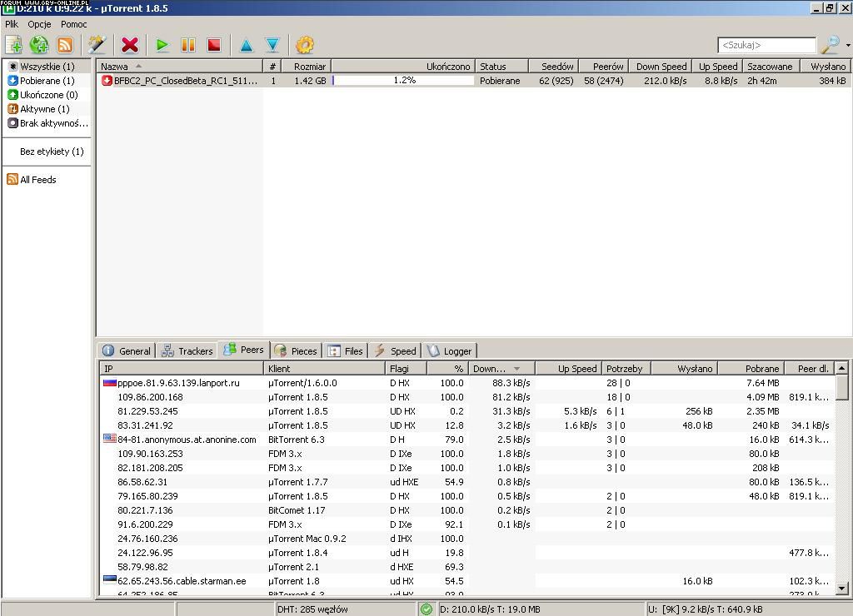Sort peers by Potrzeby column
853x616 pixels.
pyautogui.click(x=626, y=368)
